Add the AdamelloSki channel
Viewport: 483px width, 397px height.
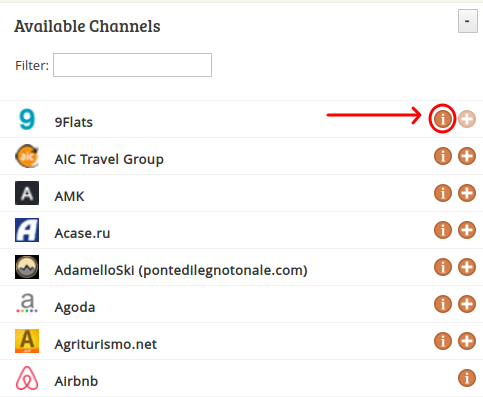(x=467, y=267)
